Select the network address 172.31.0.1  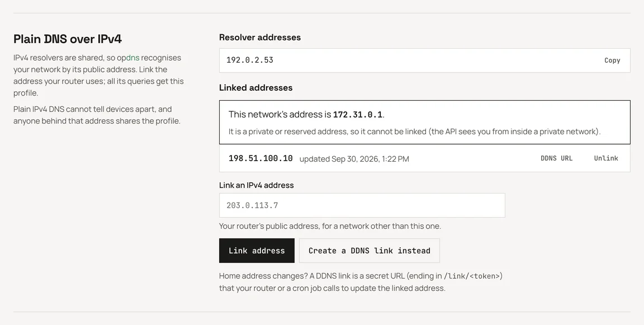357,115
